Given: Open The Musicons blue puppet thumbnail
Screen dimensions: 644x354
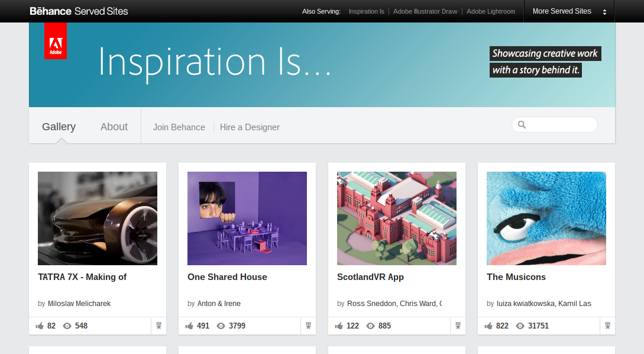Looking at the screenshot, I should click(546, 218).
